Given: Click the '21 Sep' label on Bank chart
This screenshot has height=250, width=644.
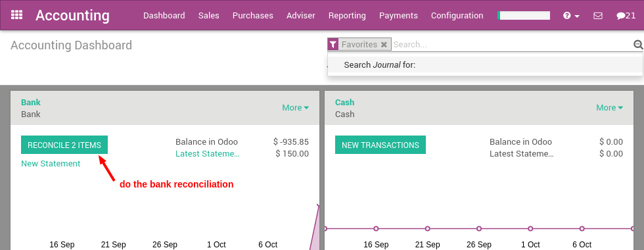Looking at the screenshot, I should coord(113,244).
